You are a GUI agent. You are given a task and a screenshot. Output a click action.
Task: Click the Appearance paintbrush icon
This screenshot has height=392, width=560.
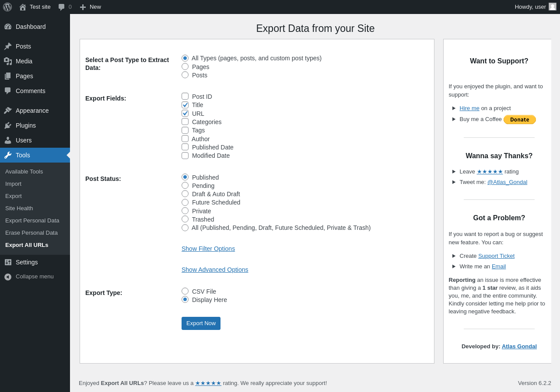pyautogui.click(x=8, y=111)
